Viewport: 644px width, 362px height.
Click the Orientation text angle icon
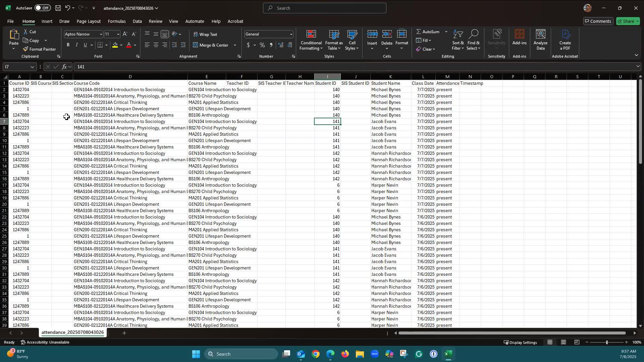(x=174, y=34)
